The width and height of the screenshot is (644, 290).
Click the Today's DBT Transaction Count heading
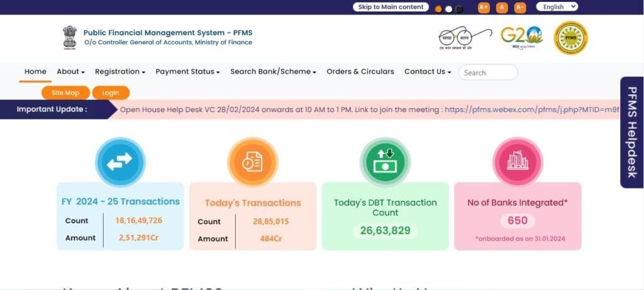pyautogui.click(x=386, y=208)
